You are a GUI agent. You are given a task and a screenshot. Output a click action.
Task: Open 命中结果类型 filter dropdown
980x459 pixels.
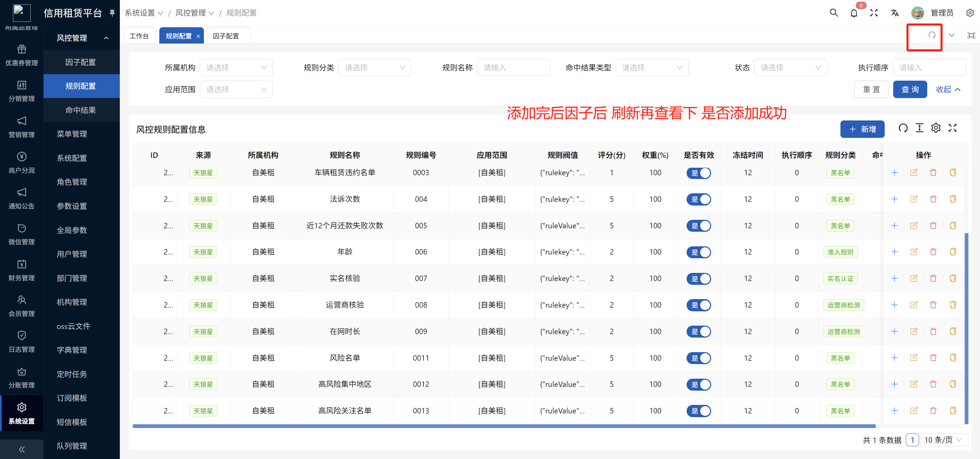(x=652, y=68)
